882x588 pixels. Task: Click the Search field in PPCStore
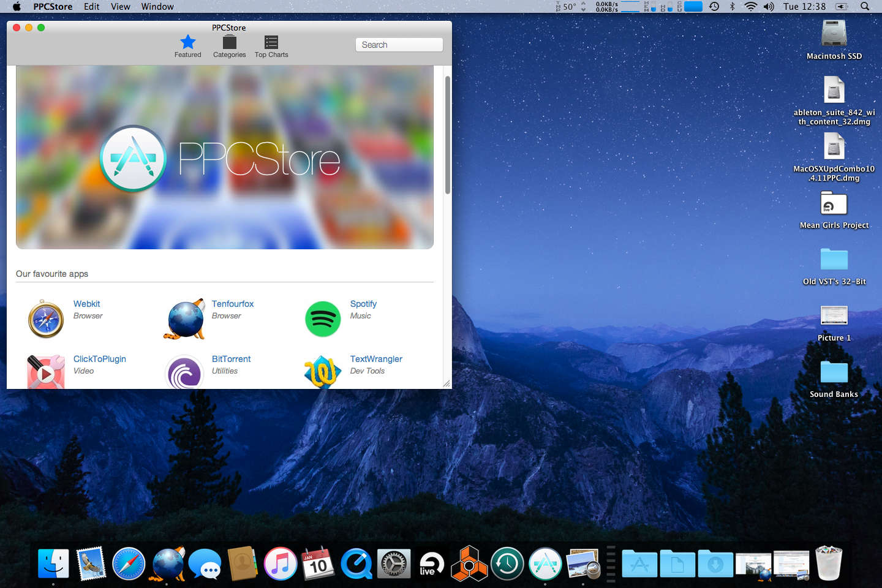click(x=399, y=45)
